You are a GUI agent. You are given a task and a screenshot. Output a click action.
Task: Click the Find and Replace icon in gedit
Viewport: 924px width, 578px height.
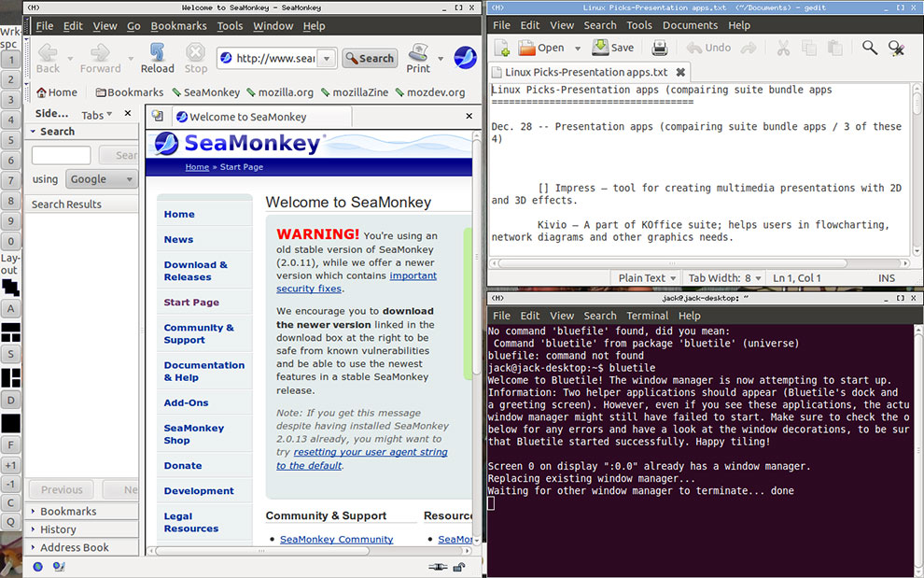point(896,48)
